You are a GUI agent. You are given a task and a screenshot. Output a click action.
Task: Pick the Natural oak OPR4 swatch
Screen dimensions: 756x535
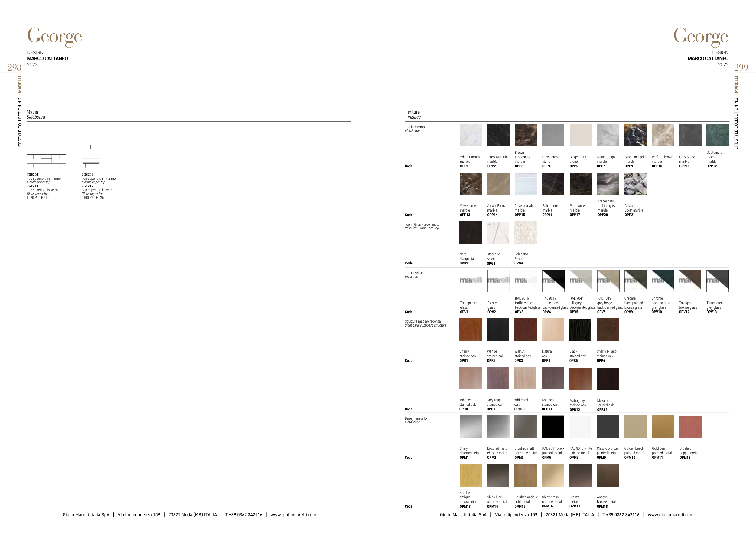553,330
